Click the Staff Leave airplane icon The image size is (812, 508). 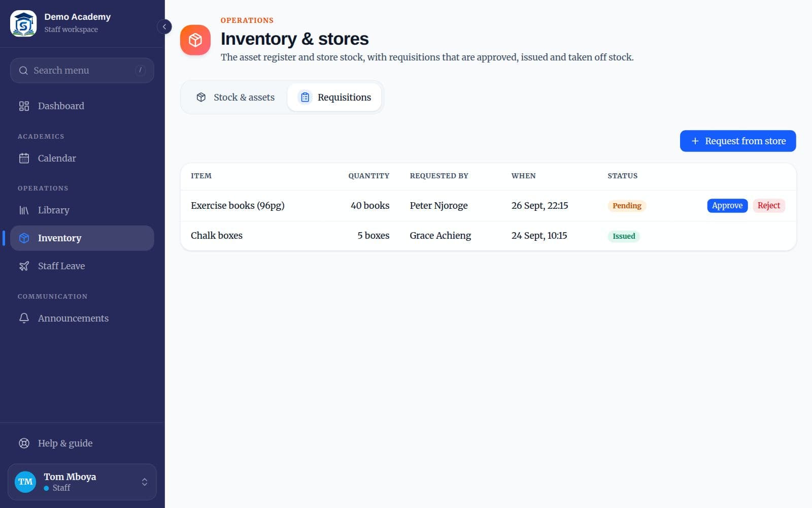point(24,266)
